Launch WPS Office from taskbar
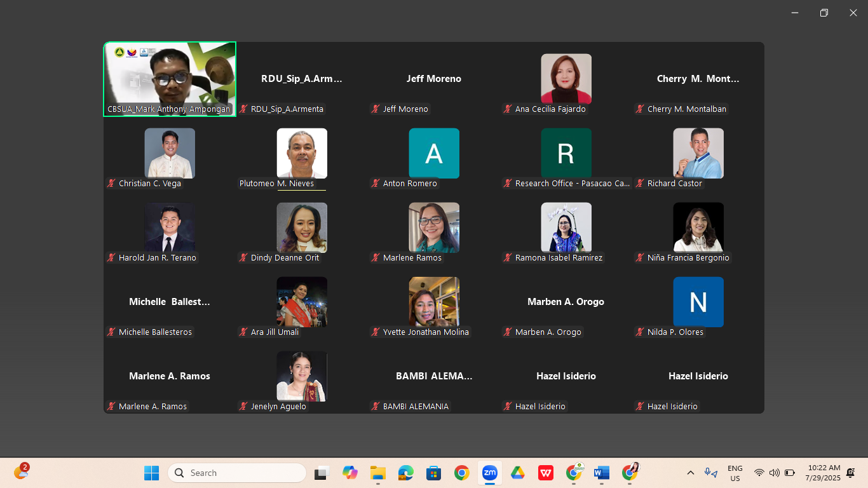 point(546,473)
